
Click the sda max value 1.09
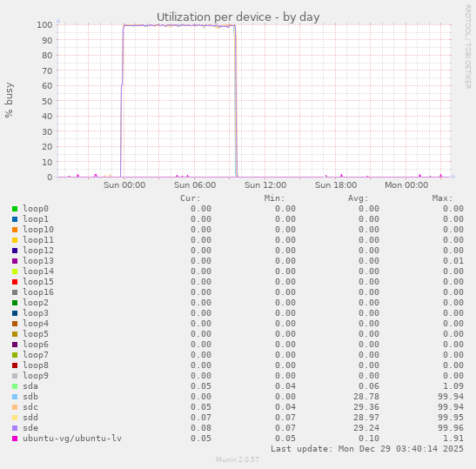pyautogui.click(x=453, y=386)
